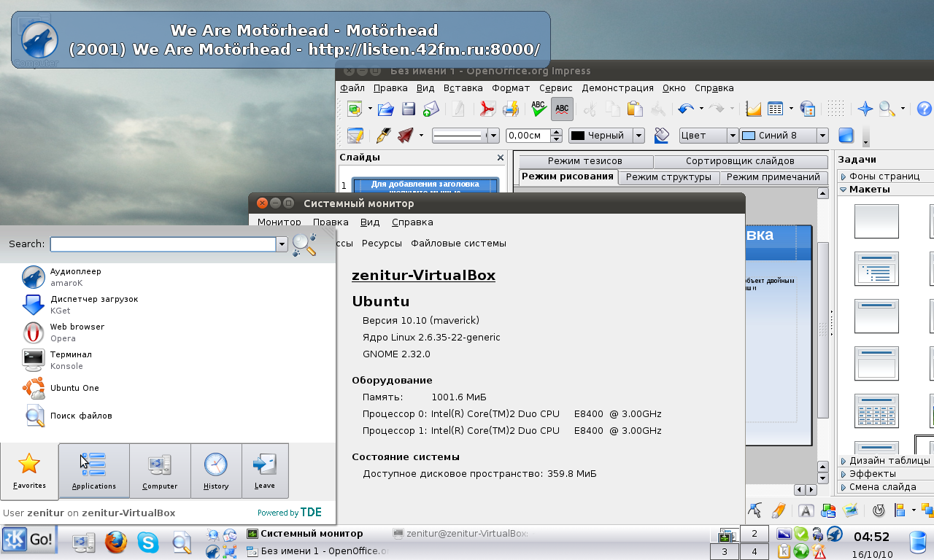Toggle AutoSpellcheck ABC underline button

point(562,109)
